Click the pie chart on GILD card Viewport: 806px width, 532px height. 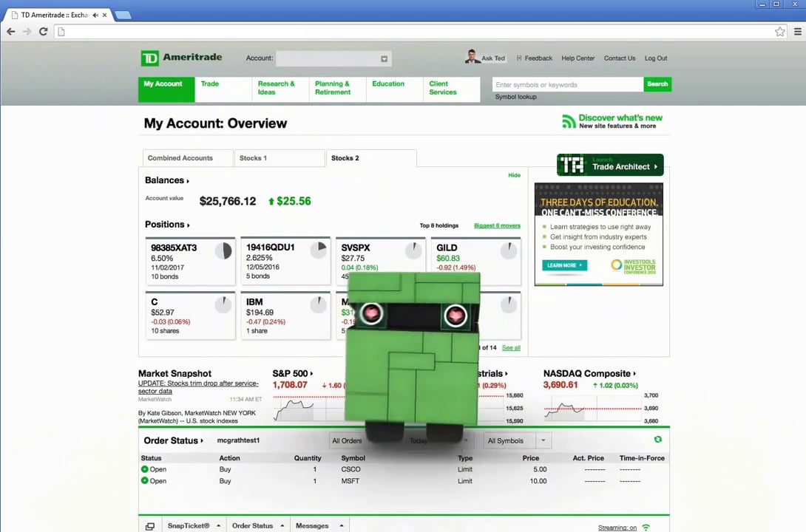(509, 250)
